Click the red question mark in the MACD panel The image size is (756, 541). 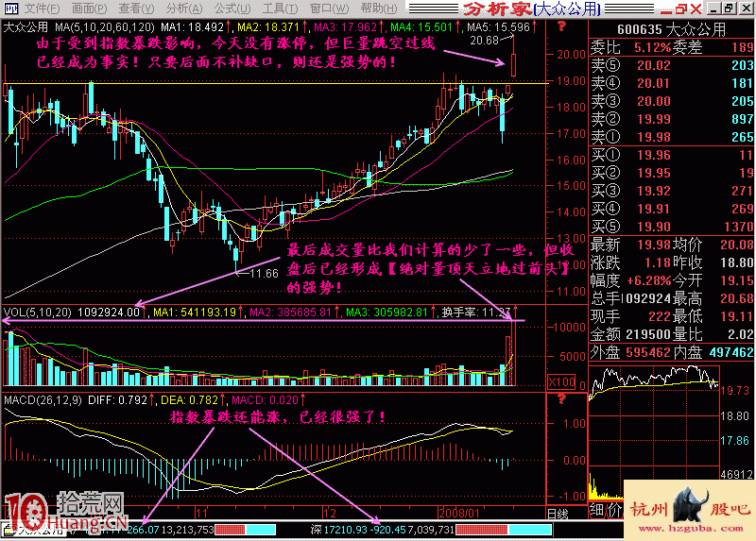click(561, 398)
